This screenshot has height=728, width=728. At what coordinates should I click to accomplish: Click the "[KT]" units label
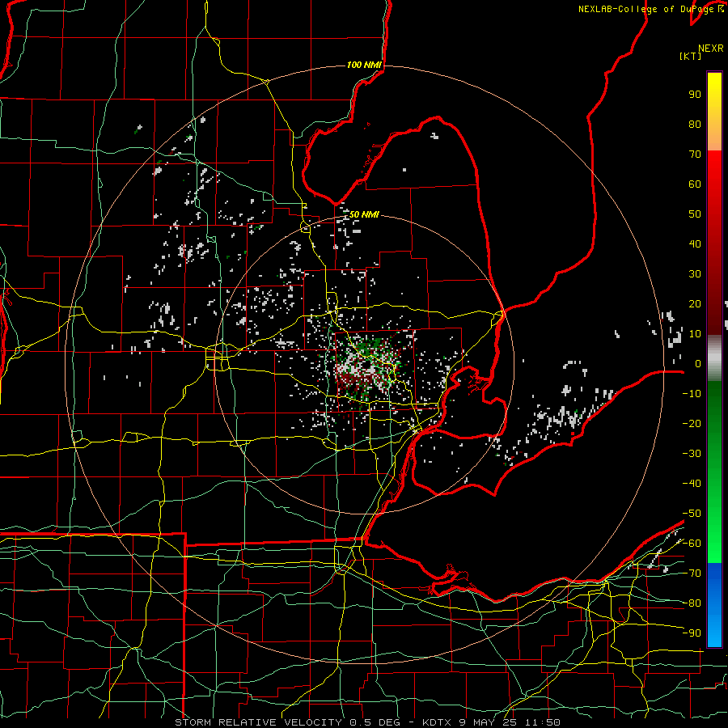(690, 56)
